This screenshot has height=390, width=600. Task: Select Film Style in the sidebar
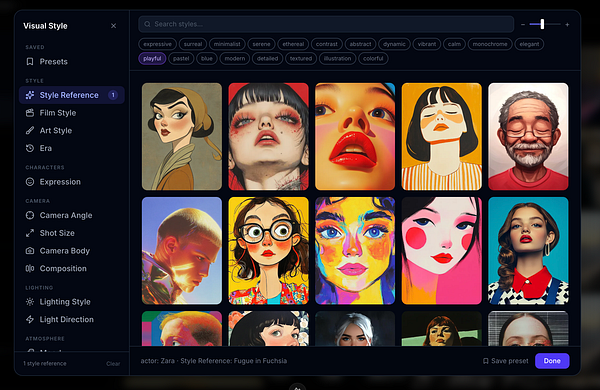pos(72,113)
